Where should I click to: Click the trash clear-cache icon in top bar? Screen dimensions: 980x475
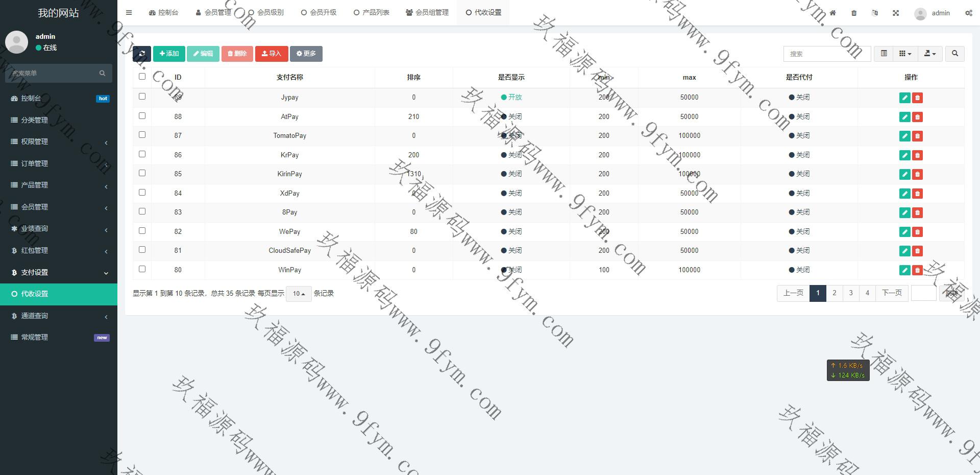pos(854,13)
